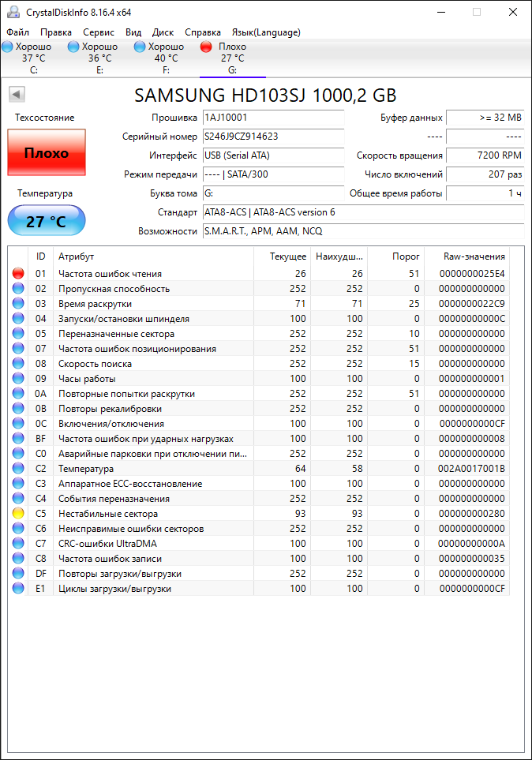
Task: Click the serial number field S246J9CZ914623
Action: coord(274,137)
